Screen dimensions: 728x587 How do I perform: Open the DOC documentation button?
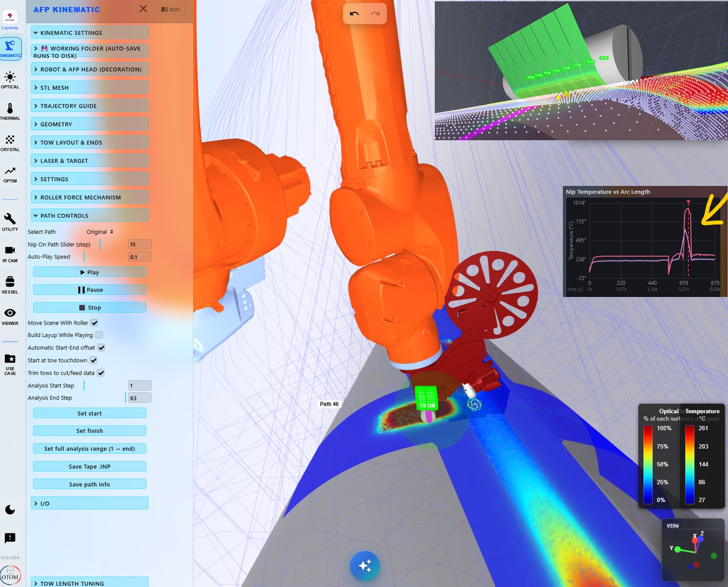pos(171,10)
